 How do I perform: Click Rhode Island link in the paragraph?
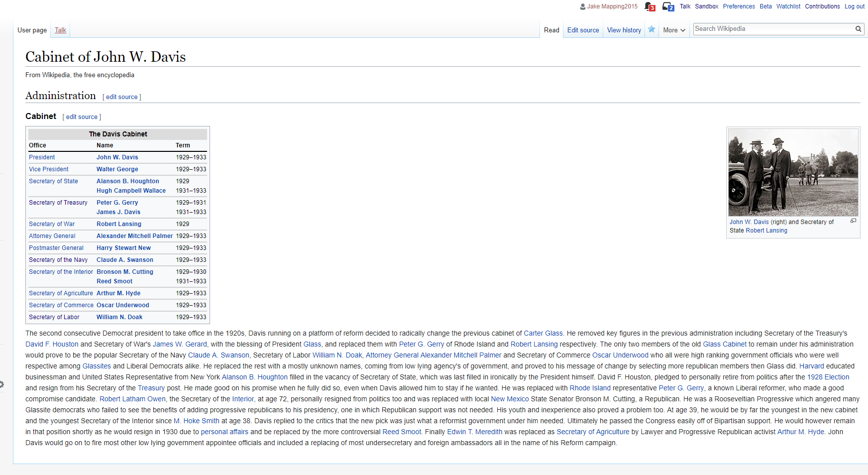[x=590, y=388]
